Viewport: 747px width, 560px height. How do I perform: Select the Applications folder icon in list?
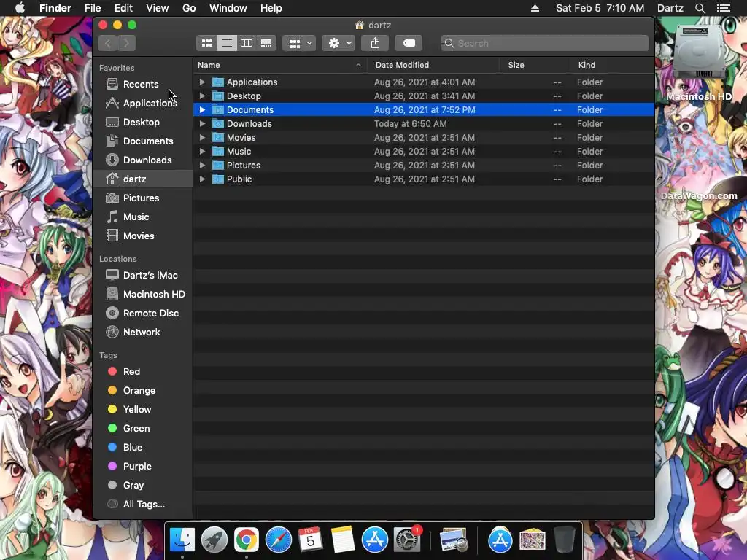coord(217,82)
